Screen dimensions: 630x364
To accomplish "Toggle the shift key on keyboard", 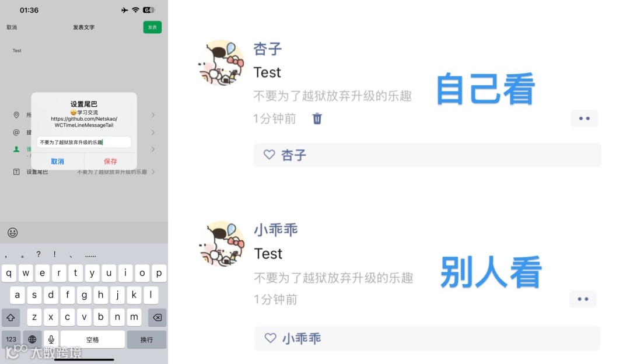I will [11, 317].
